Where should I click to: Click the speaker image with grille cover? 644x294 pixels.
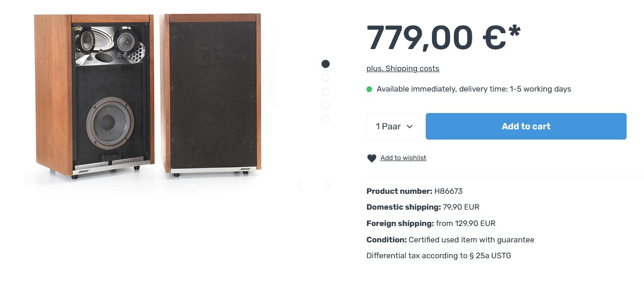pos(211,95)
